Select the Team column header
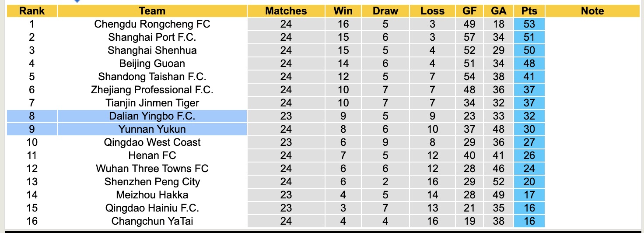The image size is (644, 233). click(x=152, y=11)
